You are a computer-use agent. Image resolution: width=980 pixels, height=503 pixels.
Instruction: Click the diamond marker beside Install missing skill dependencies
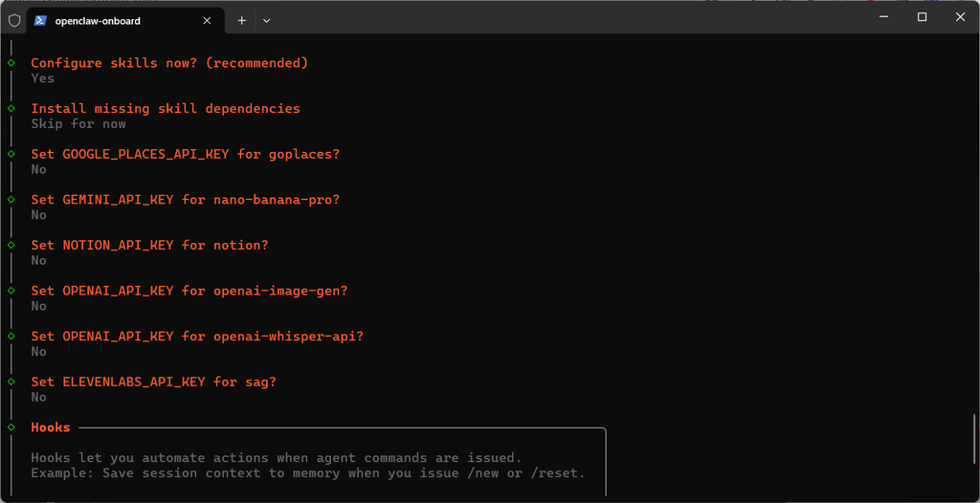11,109
